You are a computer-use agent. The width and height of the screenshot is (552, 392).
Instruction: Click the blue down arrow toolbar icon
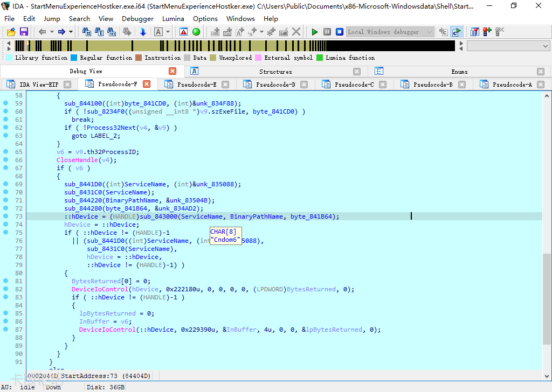click(x=143, y=32)
